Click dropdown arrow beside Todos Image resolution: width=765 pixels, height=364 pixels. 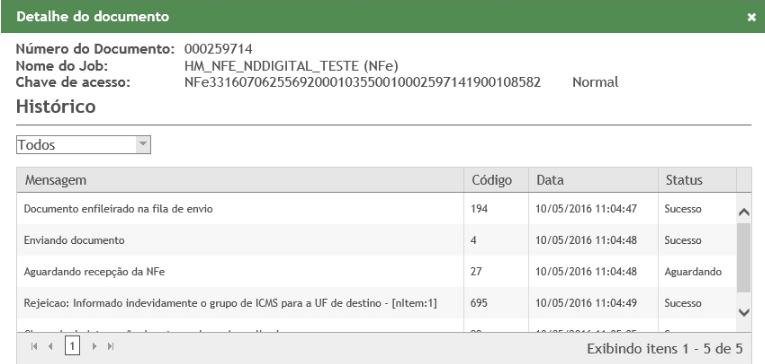tap(143, 144)
